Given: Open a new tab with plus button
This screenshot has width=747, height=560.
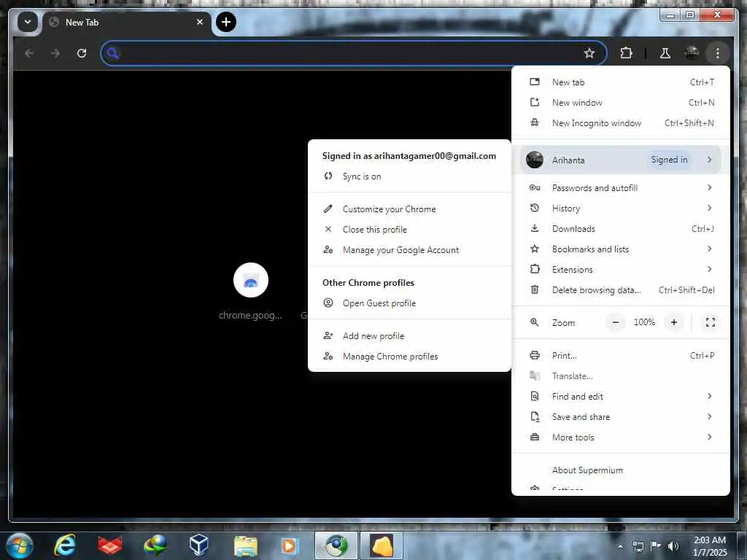Looking at the screenshot, I should click(226, 22).
